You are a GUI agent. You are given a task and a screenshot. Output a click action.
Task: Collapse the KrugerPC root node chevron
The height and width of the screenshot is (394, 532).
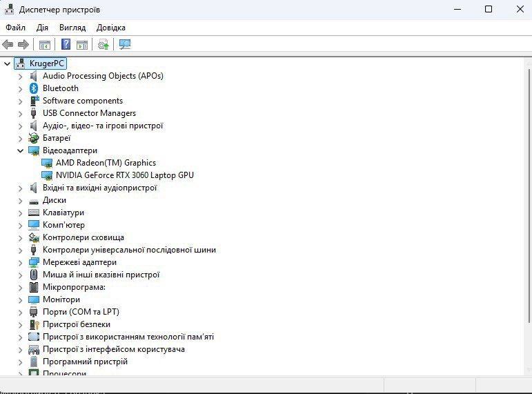(7, 63)
